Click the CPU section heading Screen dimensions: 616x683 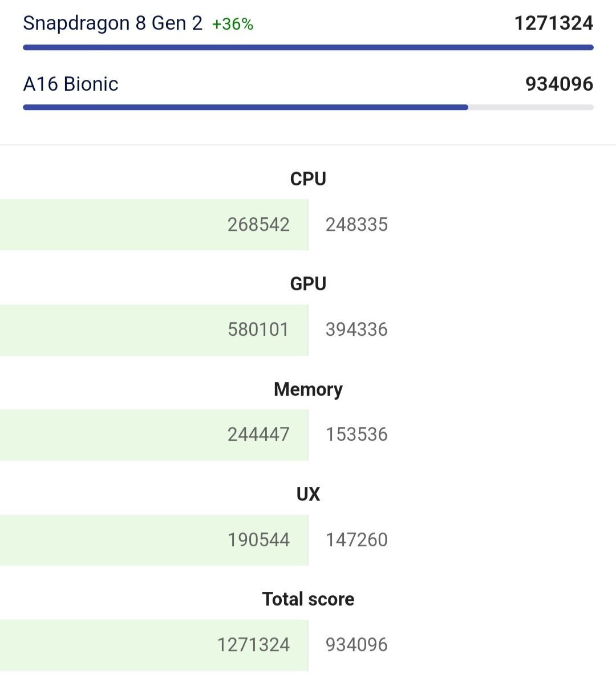[x=308, y=179]
